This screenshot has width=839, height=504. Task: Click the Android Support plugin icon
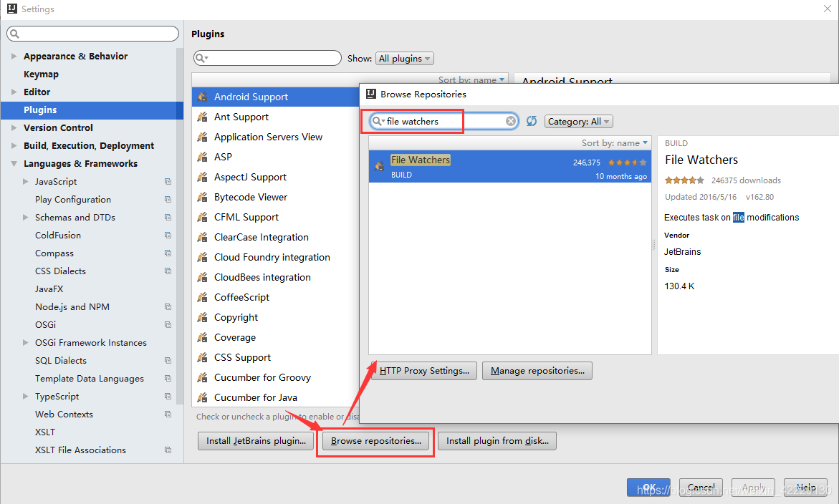pyautogui.click(x=202, y=97)
